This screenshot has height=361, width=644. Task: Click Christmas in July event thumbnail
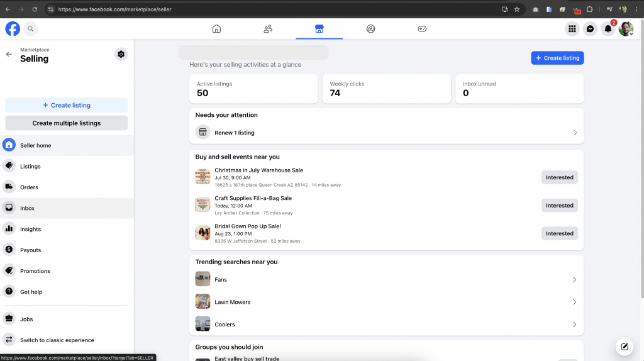(203, 177)
